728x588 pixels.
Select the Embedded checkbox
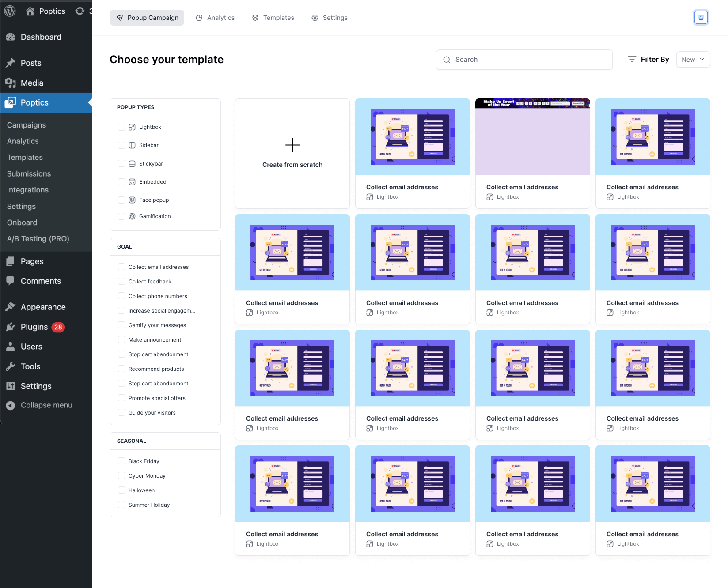tap(121, 182)
